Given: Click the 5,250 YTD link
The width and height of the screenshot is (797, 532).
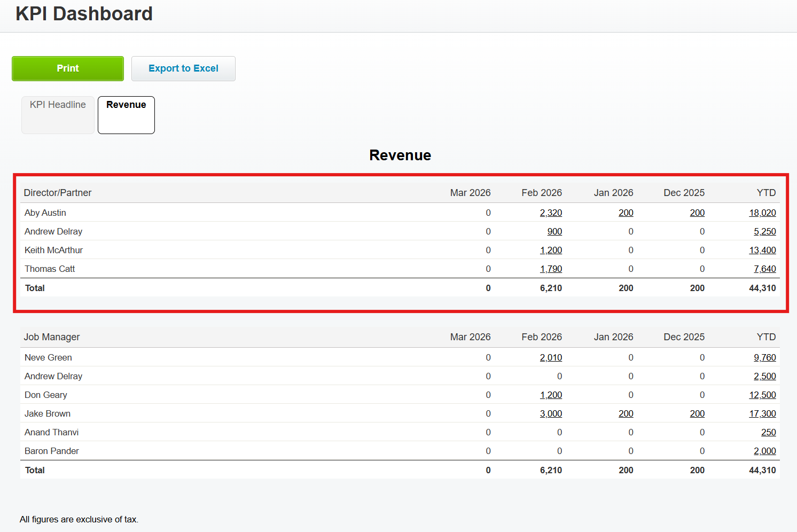Looking at the screenshot, I should [765, 231].
